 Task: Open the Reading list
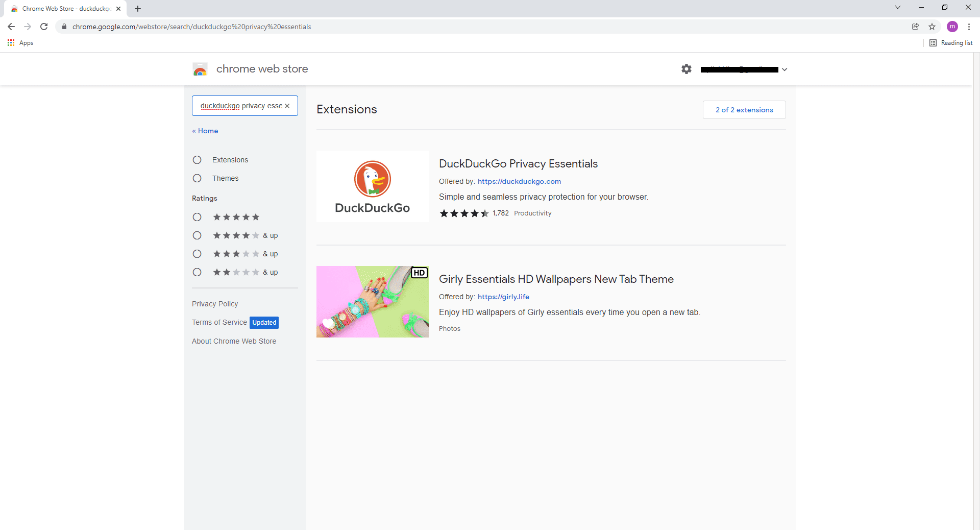click(951, 43)
